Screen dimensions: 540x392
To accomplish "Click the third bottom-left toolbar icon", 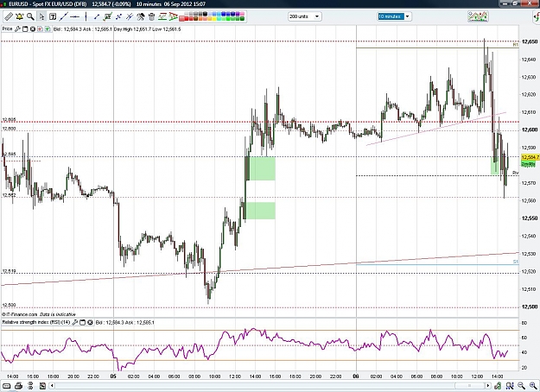I will (x=30, y=385).
